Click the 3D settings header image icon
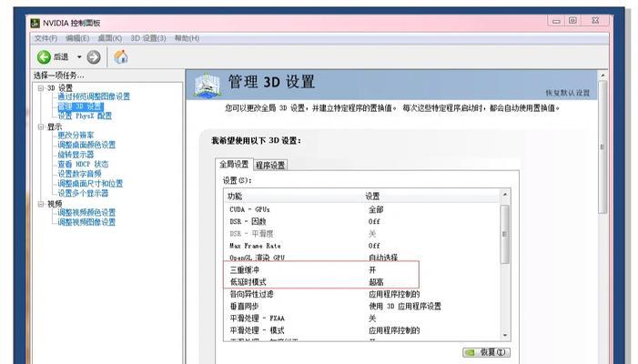This screenshot has width=638, height=364. click(208, 85)
